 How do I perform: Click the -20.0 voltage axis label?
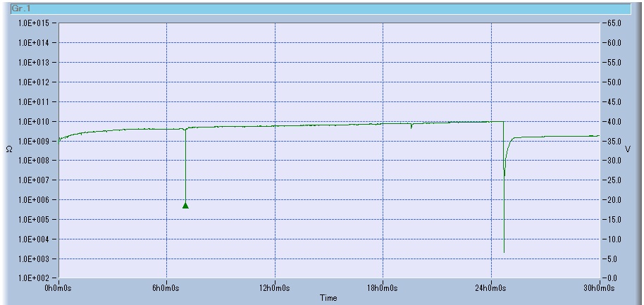(612, 200)
